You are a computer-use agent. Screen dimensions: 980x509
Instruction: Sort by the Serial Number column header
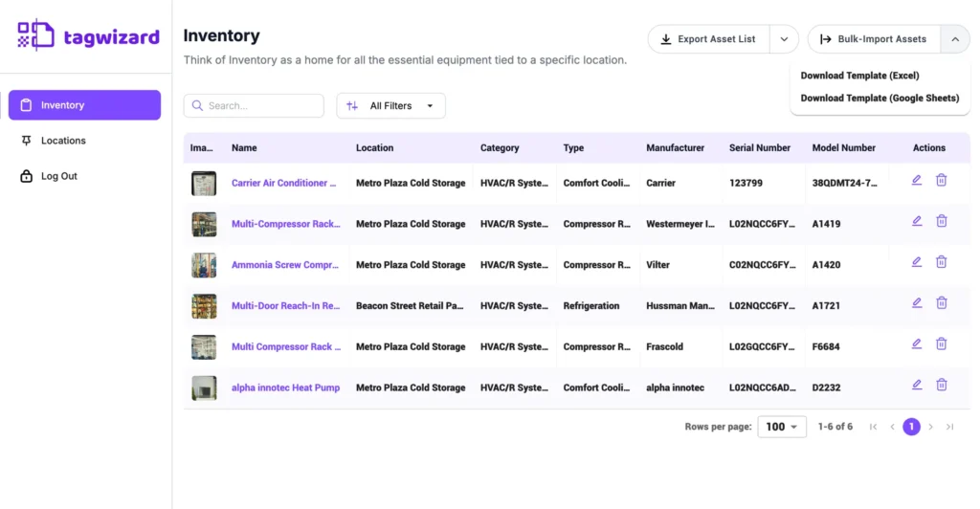[x=759, y=148]
